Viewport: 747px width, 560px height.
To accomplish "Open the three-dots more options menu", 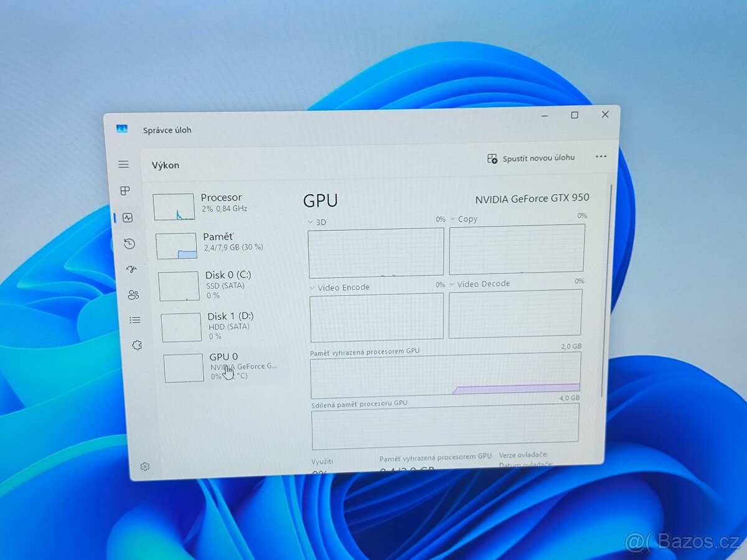I will coord(601,157).
